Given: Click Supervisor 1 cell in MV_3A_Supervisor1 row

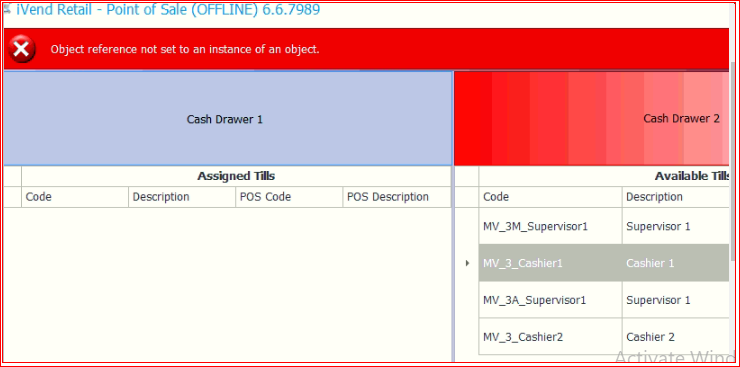Looking at the screenshot, I should pyautogui.click(x=676, y=300).
